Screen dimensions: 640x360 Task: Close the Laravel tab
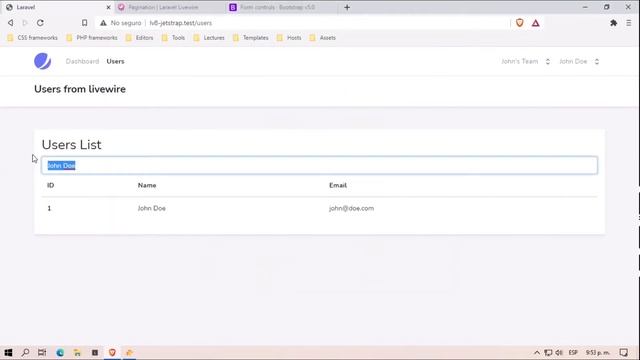[x=108, y=7]
